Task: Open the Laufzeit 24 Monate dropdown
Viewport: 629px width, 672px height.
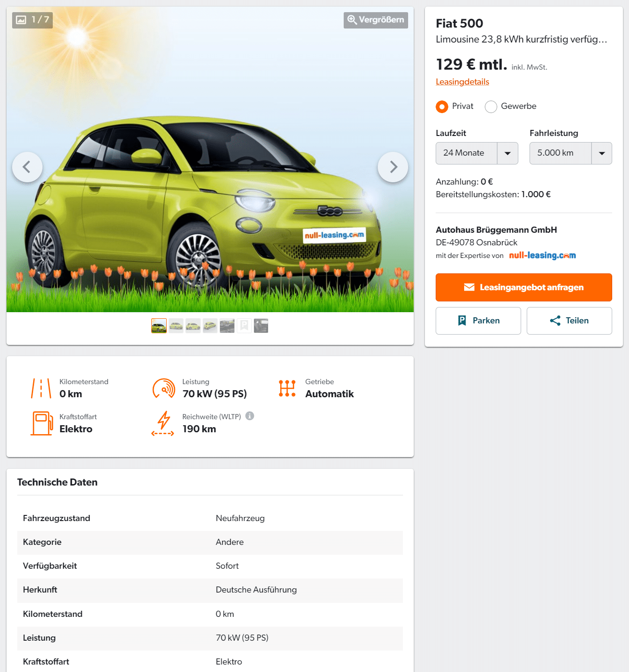Action: (477, 153)
